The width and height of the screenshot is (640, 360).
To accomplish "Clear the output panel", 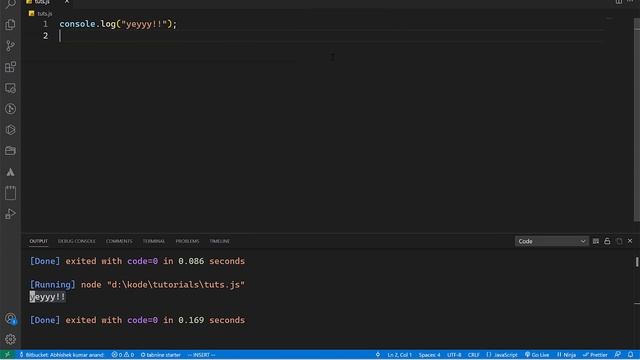I will click(x=596, y=241).
